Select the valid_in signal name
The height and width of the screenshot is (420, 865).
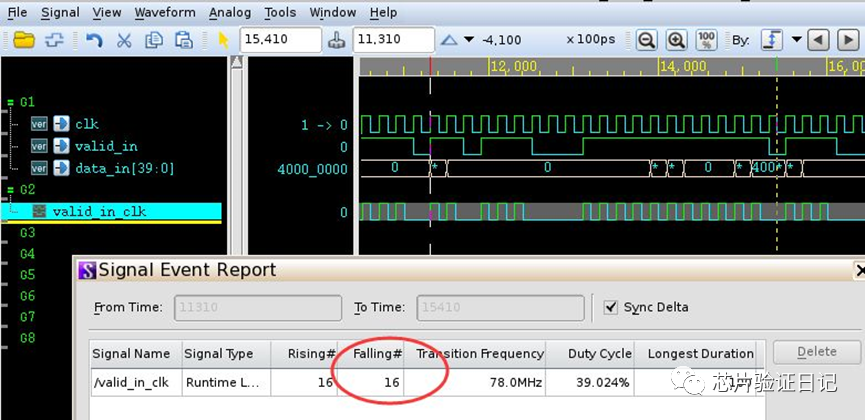[x=106, y=146]
